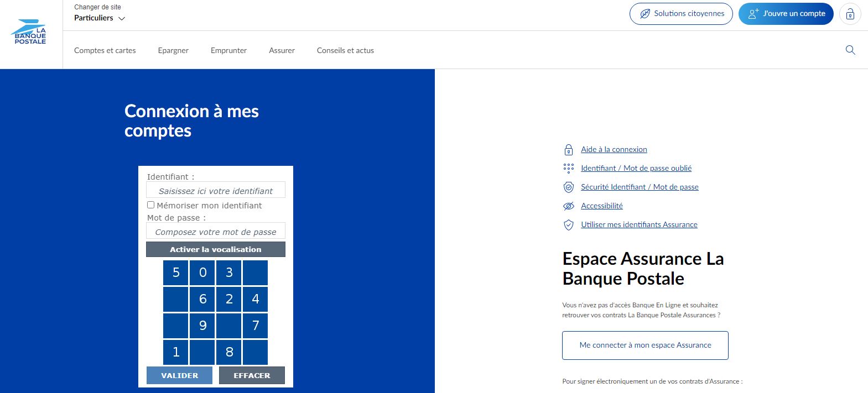Click Activer la vocalisation button
The width and height of the screenshot is (868, 393).
click(x=216, y=249)
